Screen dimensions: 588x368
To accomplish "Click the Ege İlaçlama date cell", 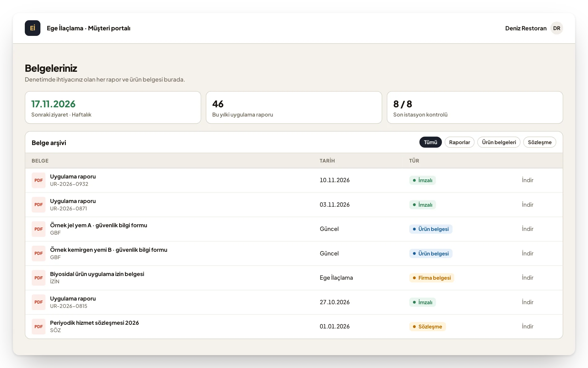I will [336, 278].
